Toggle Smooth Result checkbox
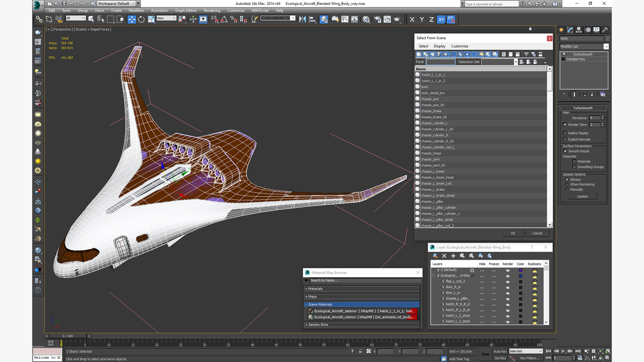 click(x=565, y=151)
